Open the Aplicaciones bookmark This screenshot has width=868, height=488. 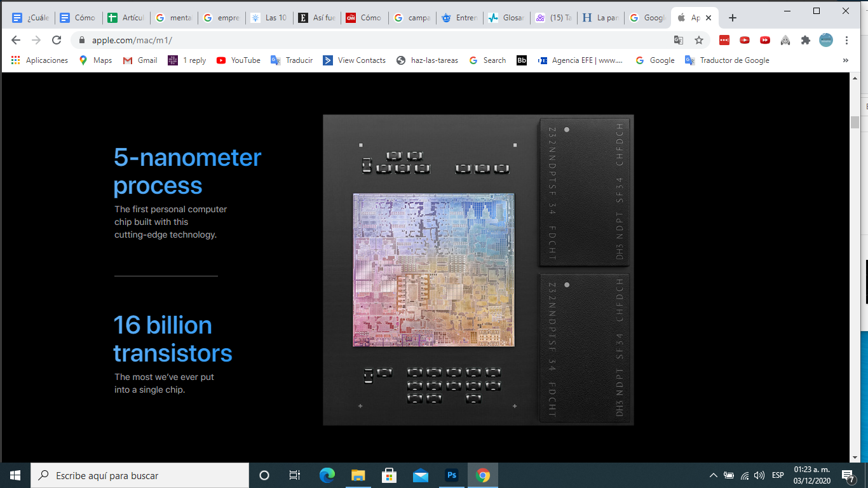pos(39,60)
